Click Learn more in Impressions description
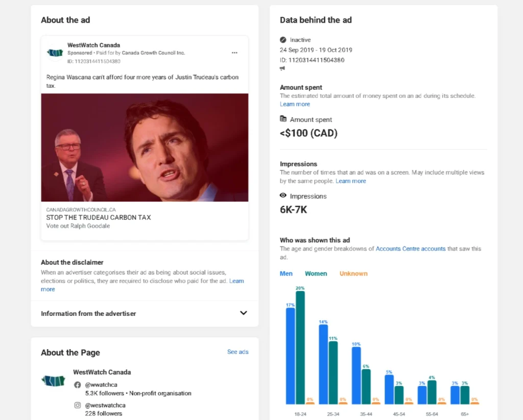Screen dimensions: 523x420 pos(351,181)
